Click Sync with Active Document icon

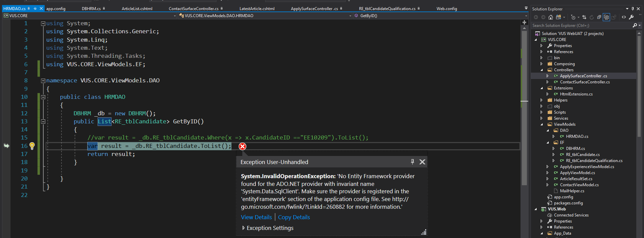pos(584,17)
